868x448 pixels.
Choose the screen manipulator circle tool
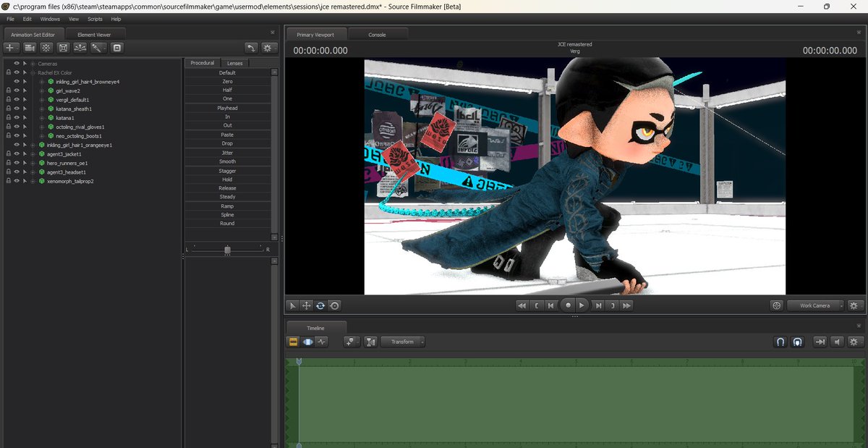pyautogui.click(x=334, y=305)
